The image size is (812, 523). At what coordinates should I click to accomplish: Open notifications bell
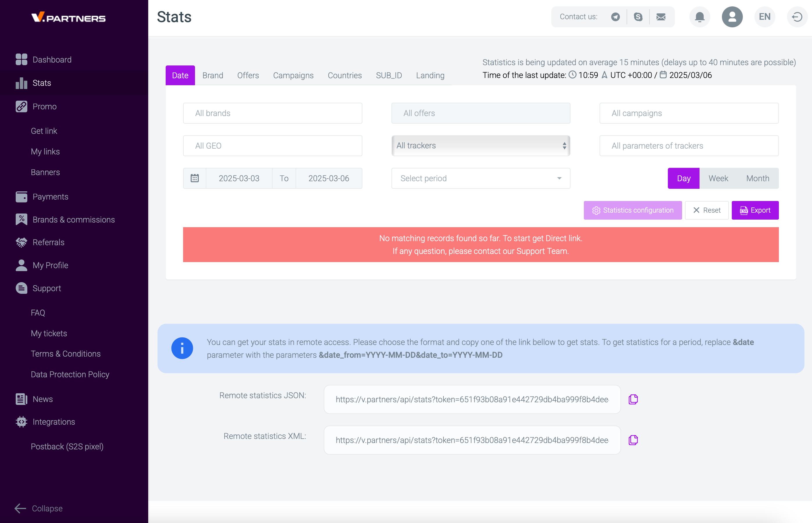pos(700,17)
